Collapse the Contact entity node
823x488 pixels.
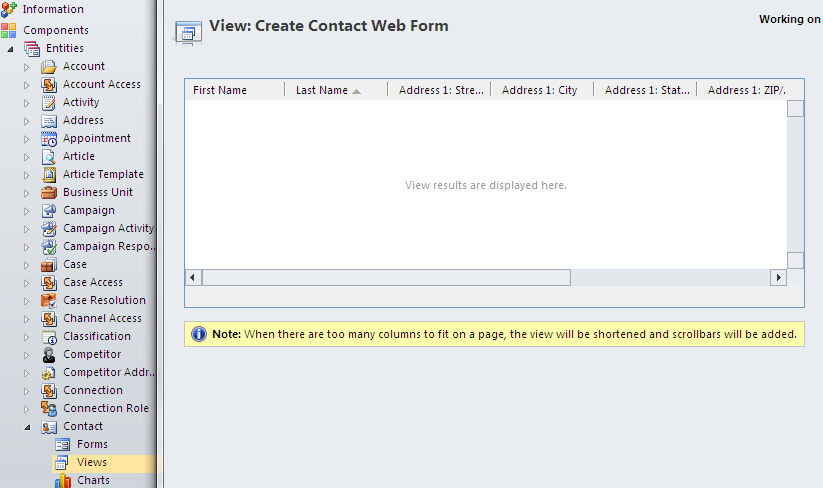27,427
